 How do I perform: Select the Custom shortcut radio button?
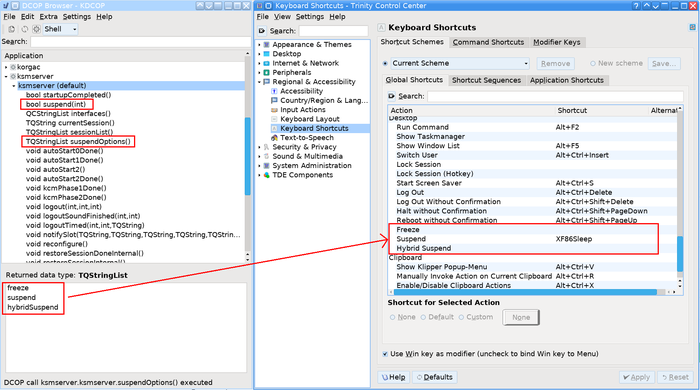point(461,317)
